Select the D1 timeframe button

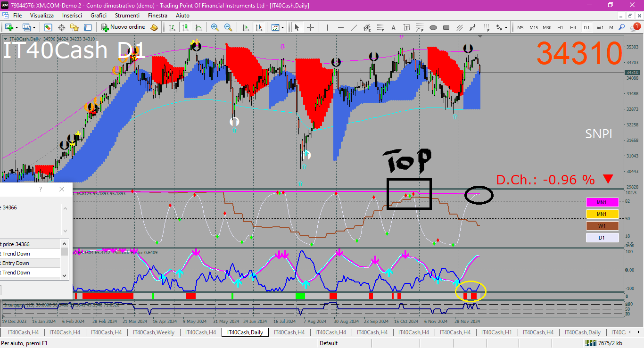[586, 27]
